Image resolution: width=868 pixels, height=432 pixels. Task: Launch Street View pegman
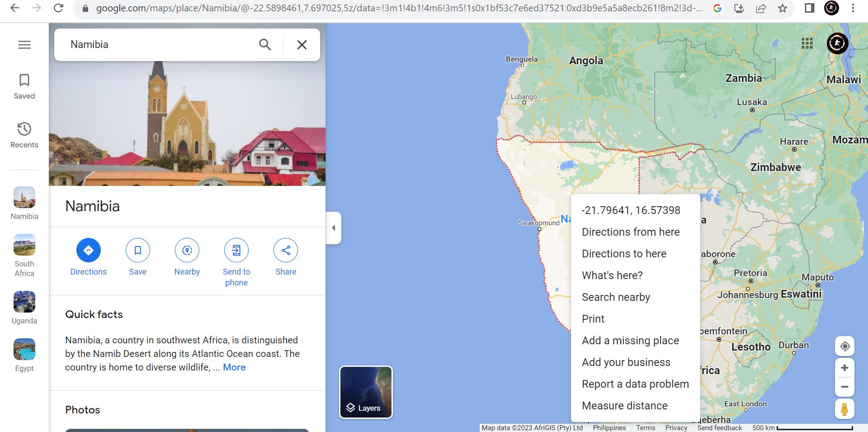point(844,409)
